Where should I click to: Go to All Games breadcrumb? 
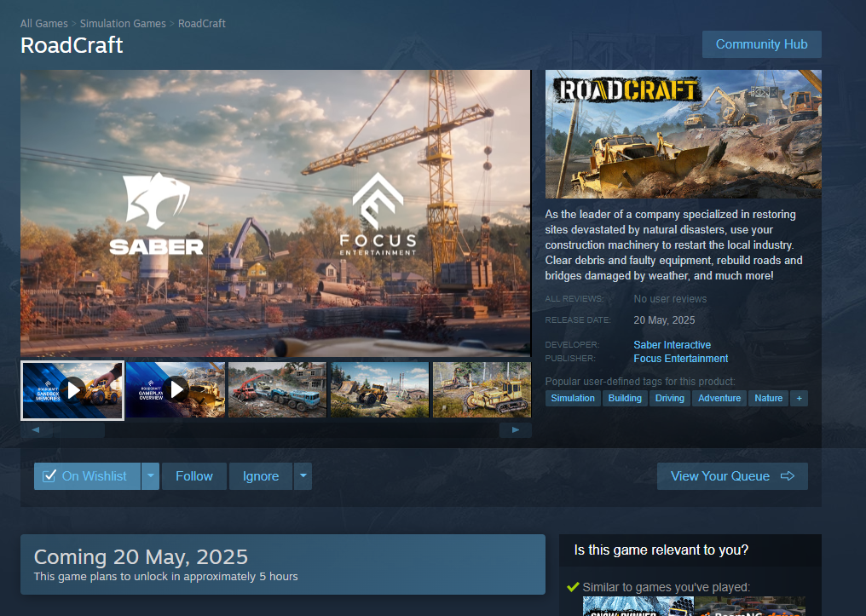pos(44,24)
